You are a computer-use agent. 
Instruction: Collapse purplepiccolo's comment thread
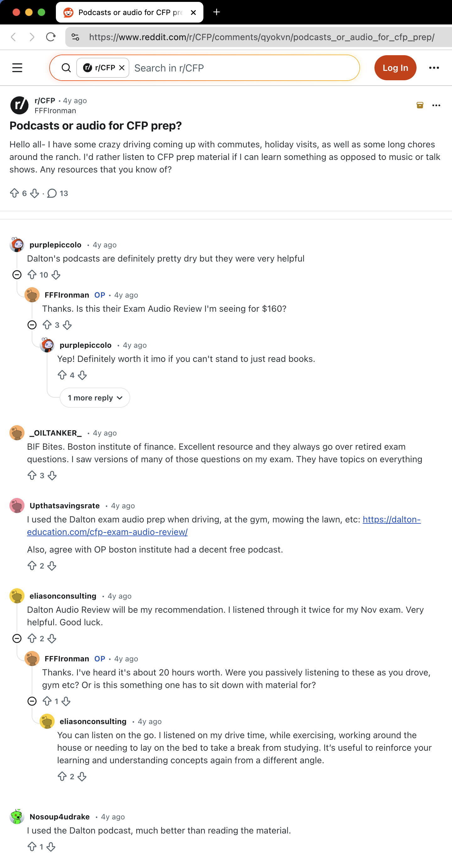click(17, 275)
